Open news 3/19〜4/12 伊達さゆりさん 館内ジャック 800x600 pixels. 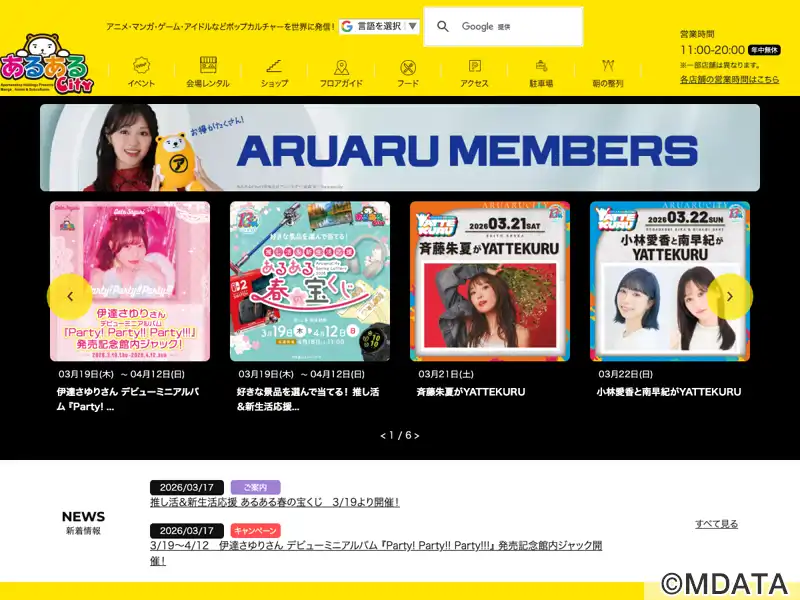tap(376, 553)
